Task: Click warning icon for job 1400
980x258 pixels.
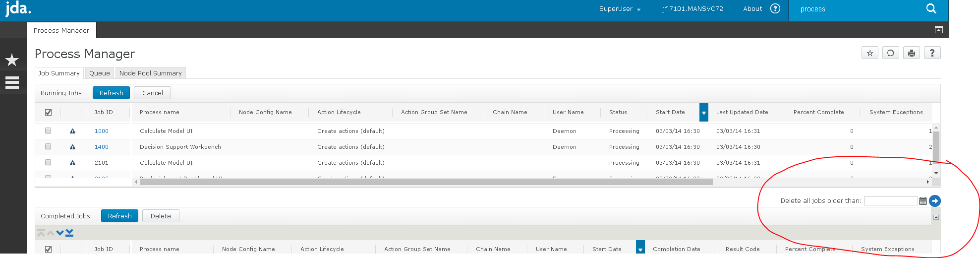Action: pyautogui.click(x=72, y=147)
